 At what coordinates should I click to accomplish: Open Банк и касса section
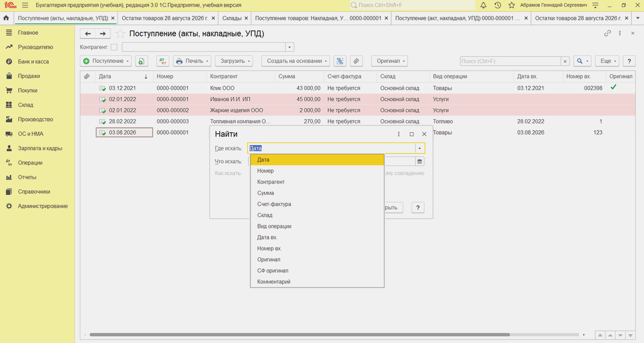33,61
